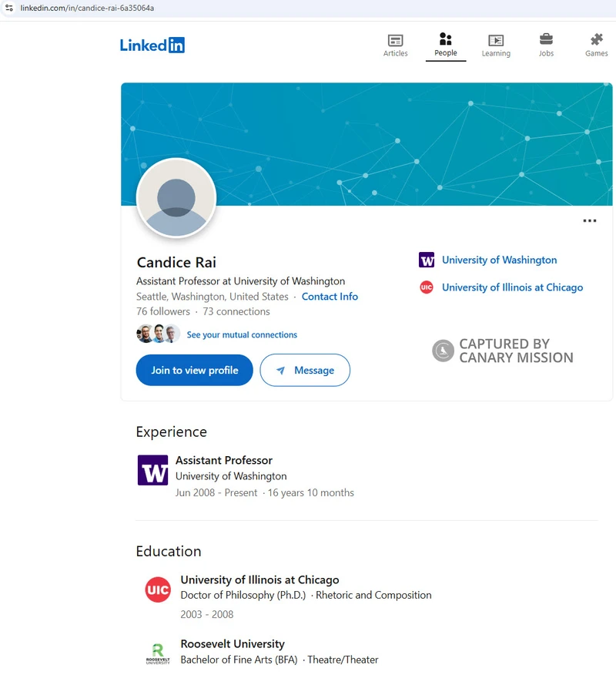Click the Roosevelt University logo
Viewport: 616px width, 675px height.
pyautogui.click(x=158, y=653)
